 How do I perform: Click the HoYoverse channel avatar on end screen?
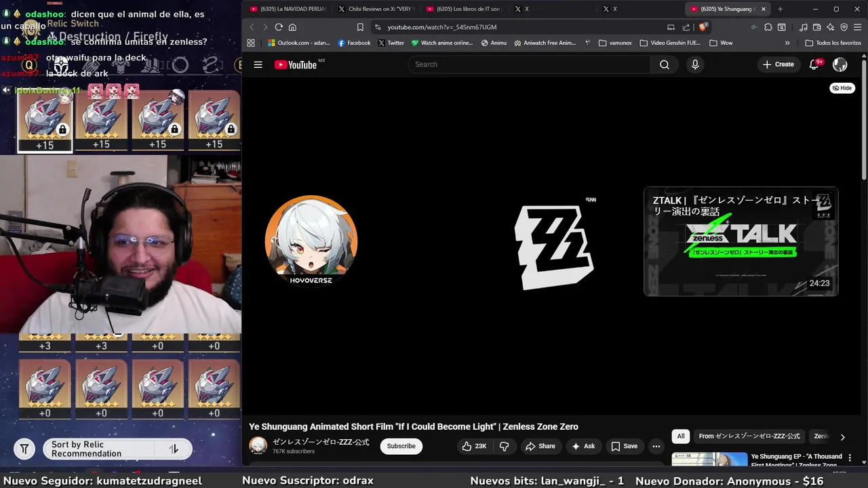[x=311, y=241]
